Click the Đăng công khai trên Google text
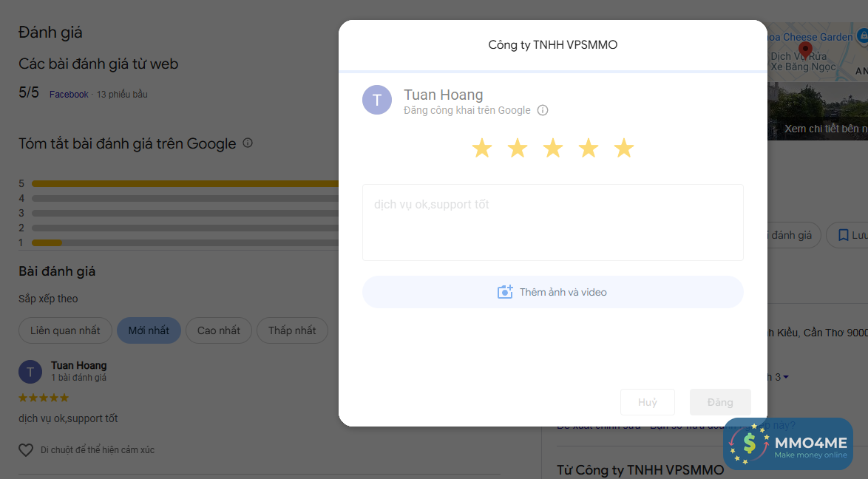 (x=467, y=110)
